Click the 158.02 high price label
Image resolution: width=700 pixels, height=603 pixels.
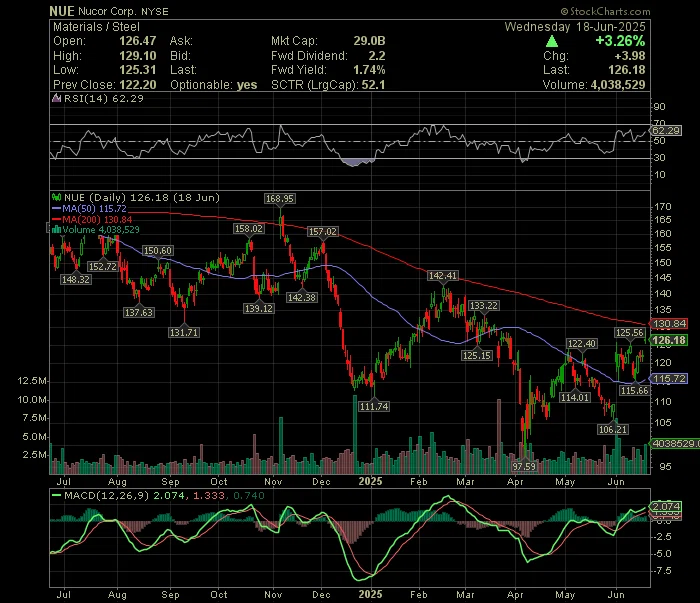(249, 229)
